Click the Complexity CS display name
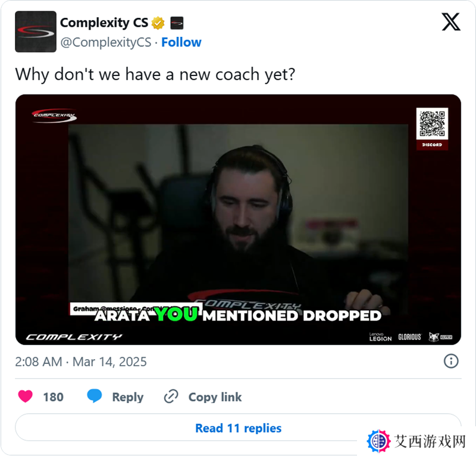 tap(104, 23)
